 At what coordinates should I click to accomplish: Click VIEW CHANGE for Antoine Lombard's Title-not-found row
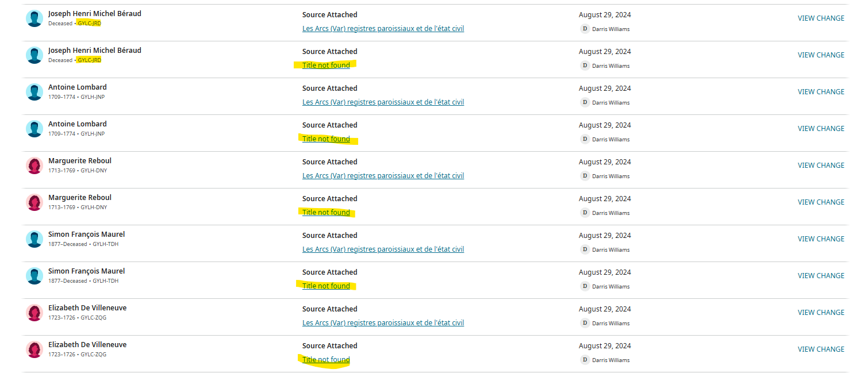pyautogui.click(x=821, y=129)
